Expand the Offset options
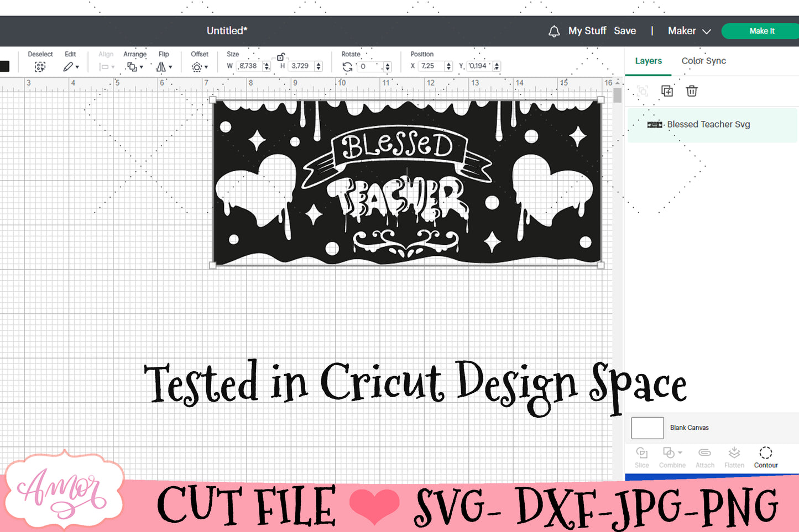 199,67
